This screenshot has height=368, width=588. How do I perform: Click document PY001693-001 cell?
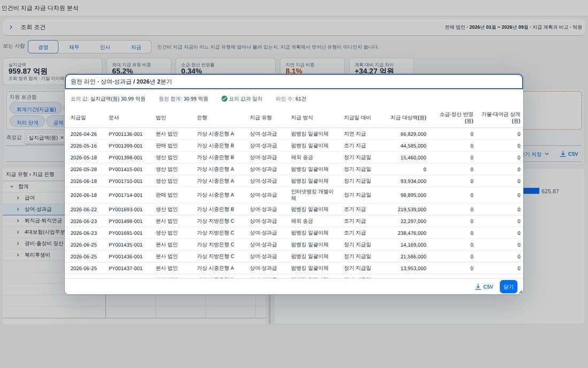[x=126, y=209]
